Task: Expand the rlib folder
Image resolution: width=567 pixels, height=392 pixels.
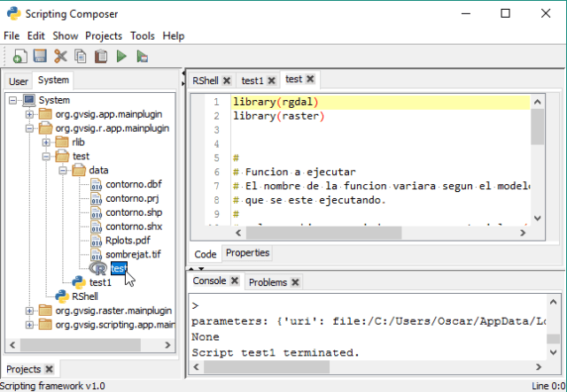Action: coord(46,142)
